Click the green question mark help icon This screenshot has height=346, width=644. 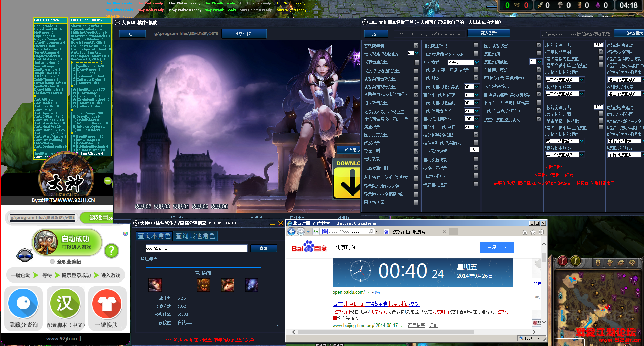[x=111, y=251]
